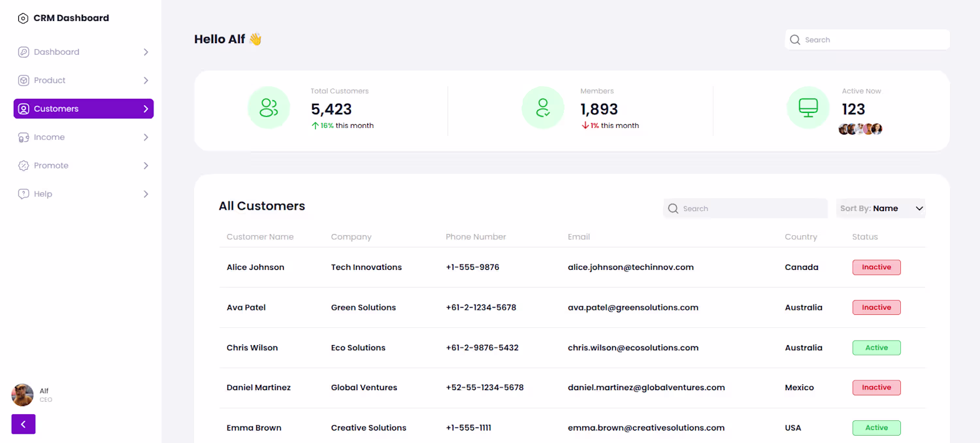Click the magnifier icon in All Customers search
Screen dimensions: 980x443
pyautogui.click(x=673, y=208)
